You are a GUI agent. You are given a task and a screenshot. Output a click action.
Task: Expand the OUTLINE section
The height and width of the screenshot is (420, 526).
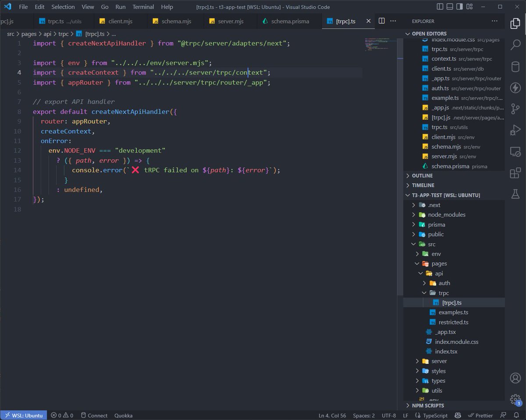(454, 175)
